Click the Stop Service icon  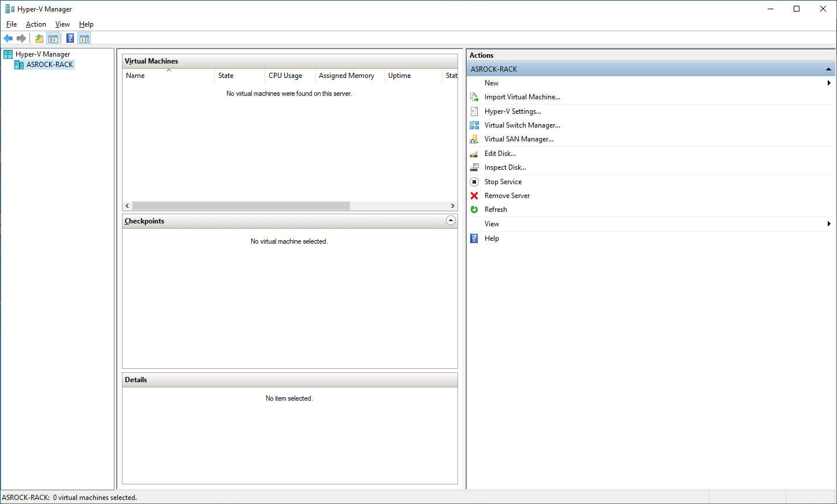[474, 182]
